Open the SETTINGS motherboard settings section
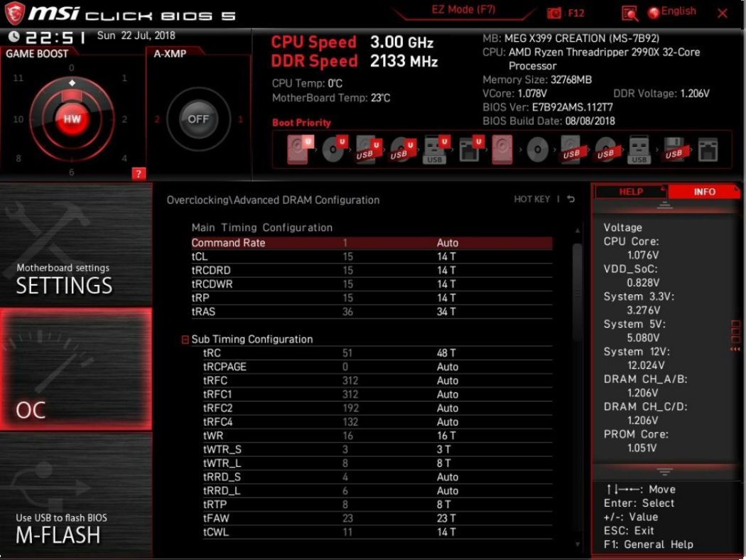Viewport: 746px width, 560px height. 76,245
